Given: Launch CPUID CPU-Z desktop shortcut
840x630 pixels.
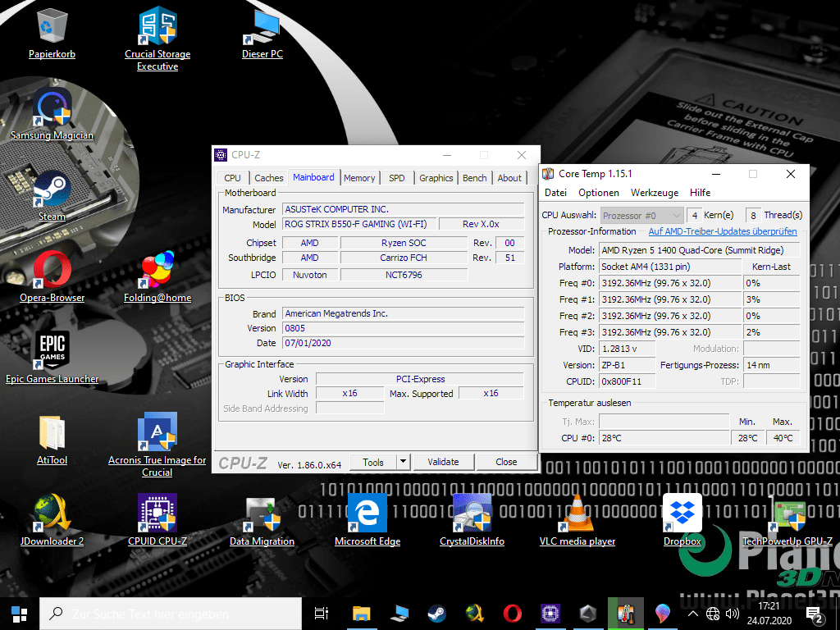Looking at the screenshot, I should [157, 521].
